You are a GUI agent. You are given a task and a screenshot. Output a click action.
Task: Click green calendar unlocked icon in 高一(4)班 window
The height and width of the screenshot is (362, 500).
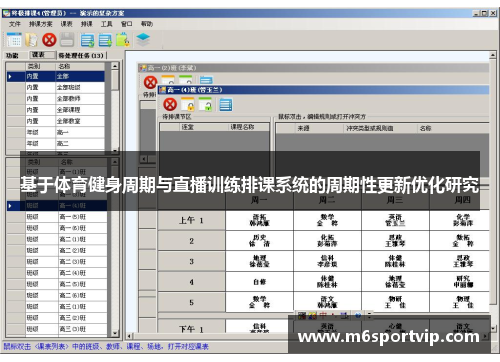[x=205, y=104]
